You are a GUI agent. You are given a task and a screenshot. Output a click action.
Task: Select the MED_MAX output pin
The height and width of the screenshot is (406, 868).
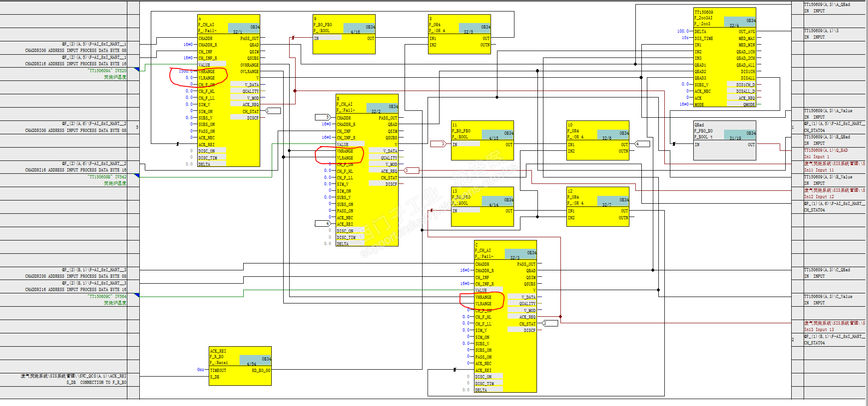tap(747, 38)
